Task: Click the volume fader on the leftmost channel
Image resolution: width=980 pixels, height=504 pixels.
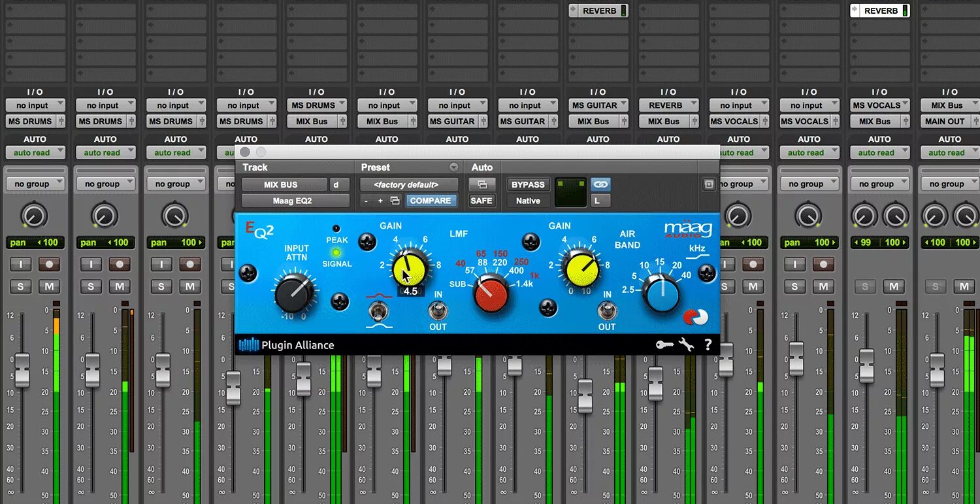Action: tap(22, 369)
